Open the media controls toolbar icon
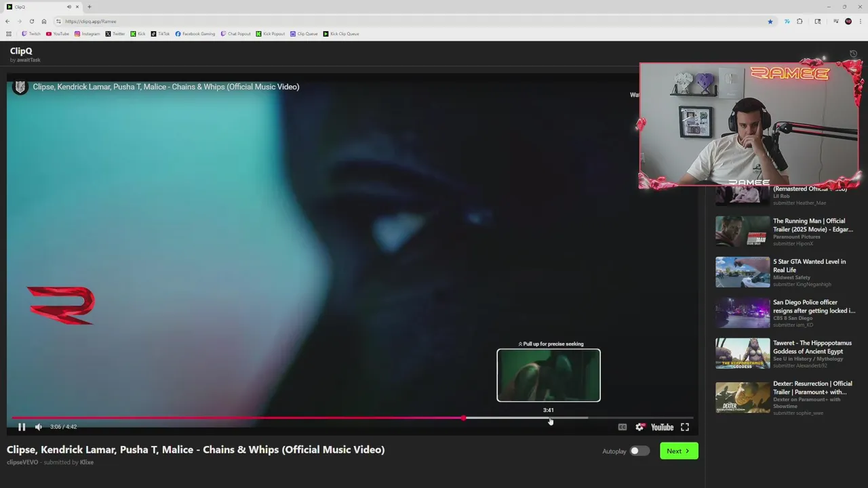Screen dimensions: 868x488 (x=836, y=22)
